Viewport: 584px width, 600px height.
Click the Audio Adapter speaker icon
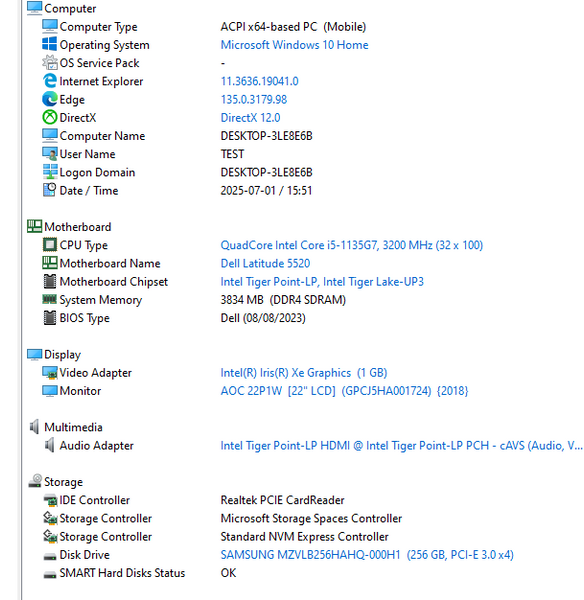(x=50, y=445)
